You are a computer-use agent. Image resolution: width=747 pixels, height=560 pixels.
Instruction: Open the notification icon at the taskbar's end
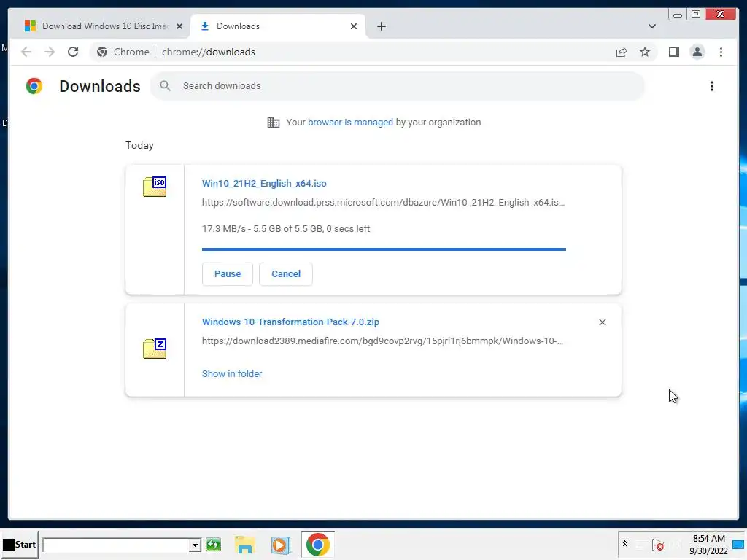click(x=738, y=545)
